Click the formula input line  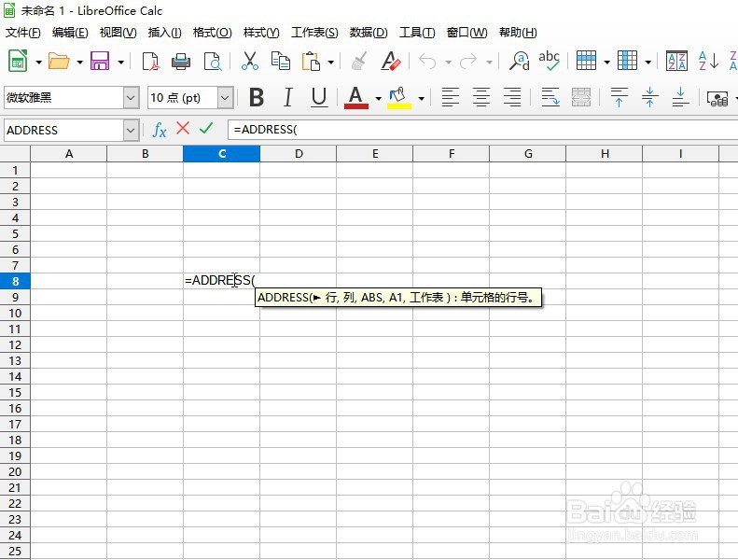point(483,130)
